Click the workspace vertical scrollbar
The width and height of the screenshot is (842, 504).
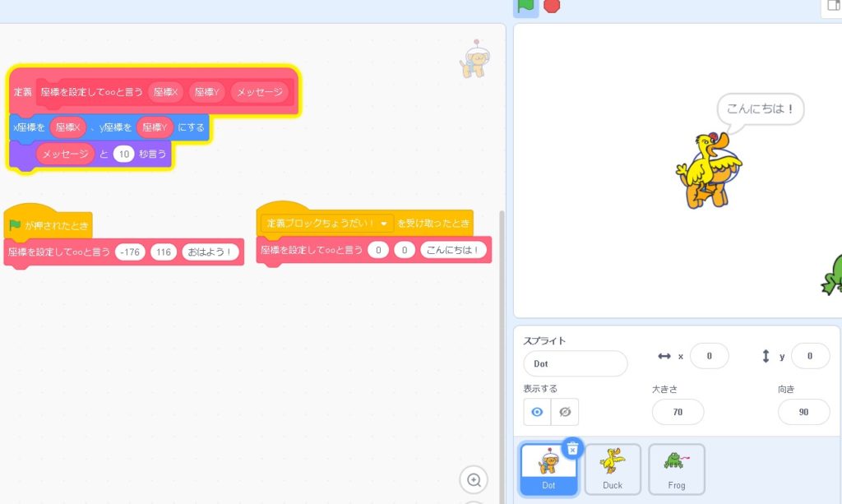[x=501, y=329]
